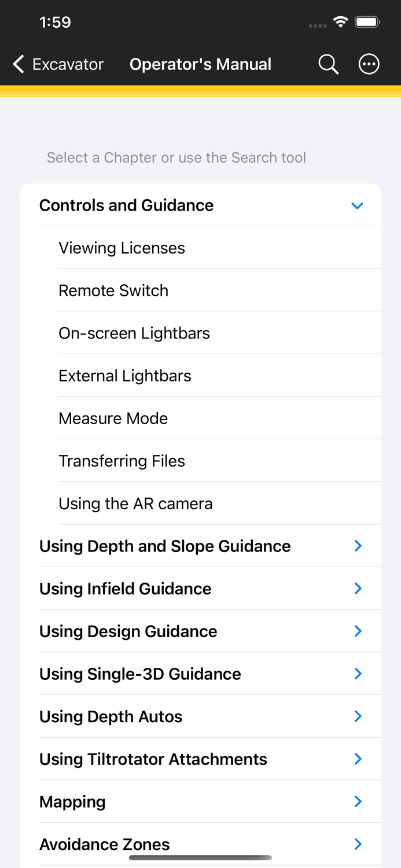Open the Using Tiltrotator Attachments chapter
This screenshot has width=401, height=868.
pyautogui.click(x=200, y=759)
